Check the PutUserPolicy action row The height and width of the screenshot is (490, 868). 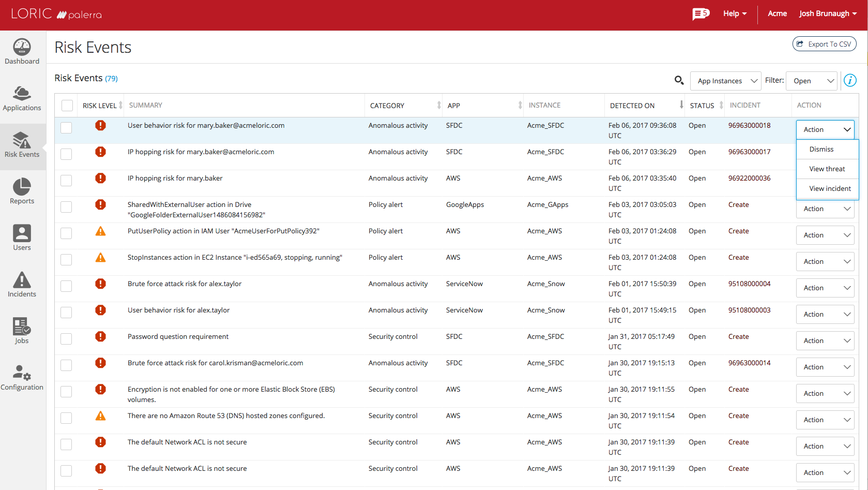coord(66,233)
